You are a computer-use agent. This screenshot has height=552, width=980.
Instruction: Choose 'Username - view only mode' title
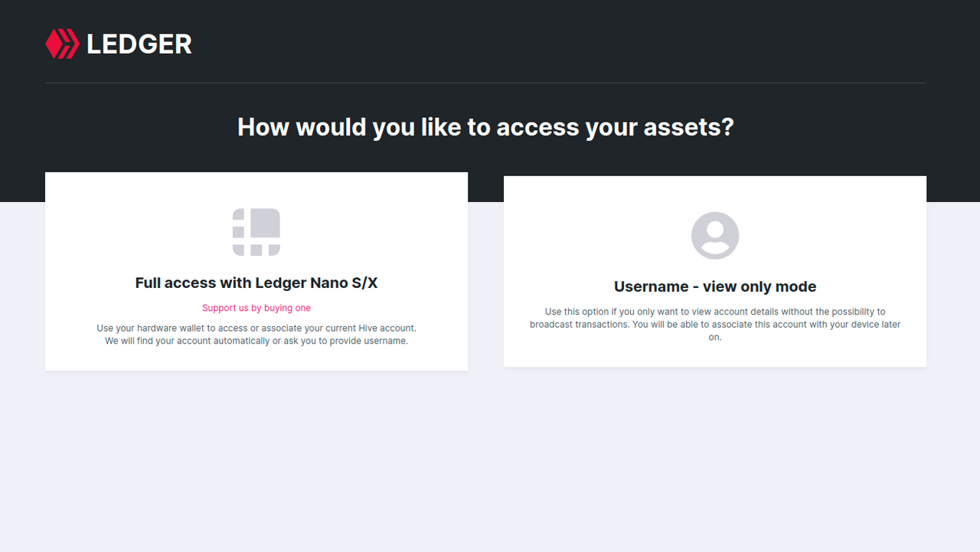point(715,286)
